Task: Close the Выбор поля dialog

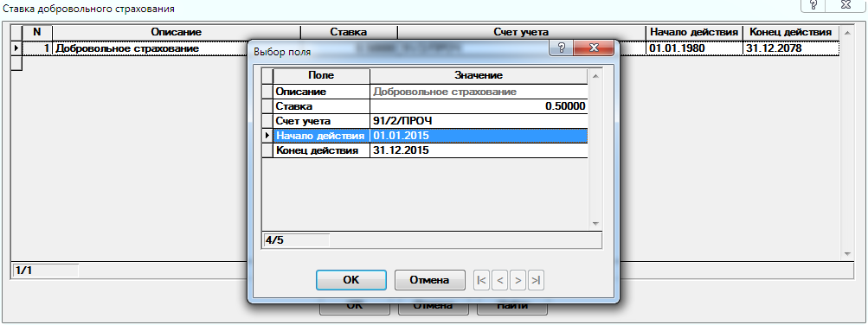Action: point(594,48)
